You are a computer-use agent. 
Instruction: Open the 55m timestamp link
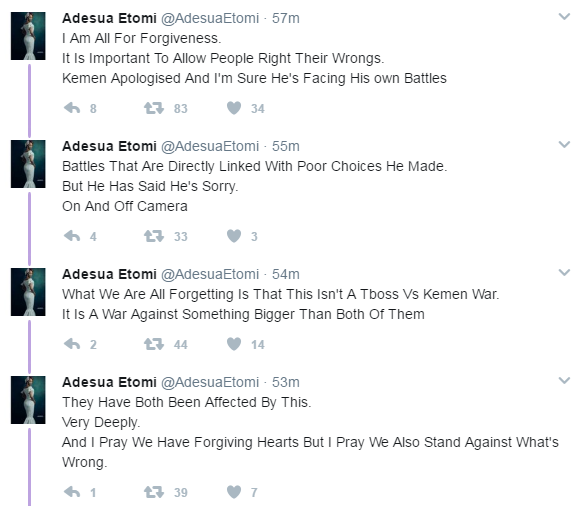pos(286,146)
